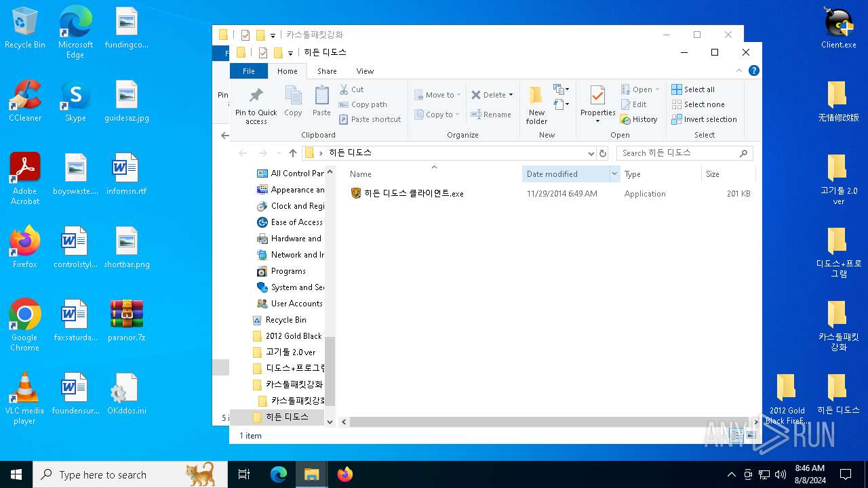Image resolution: width=868 pixels, height=488 pixels.
Task: Click the Properties icon
Action: point(597,105)
